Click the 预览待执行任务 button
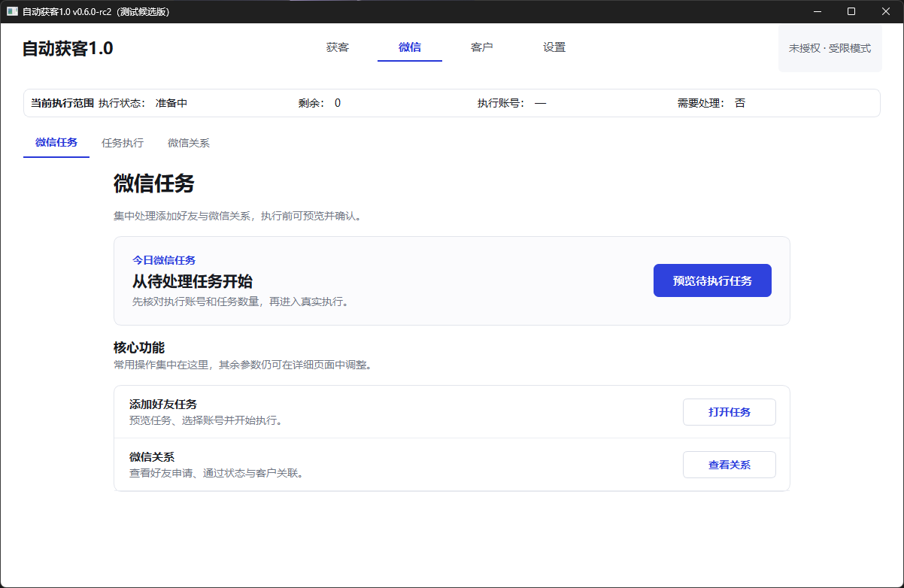The image size is (904, 588). (x=712, y=280)
